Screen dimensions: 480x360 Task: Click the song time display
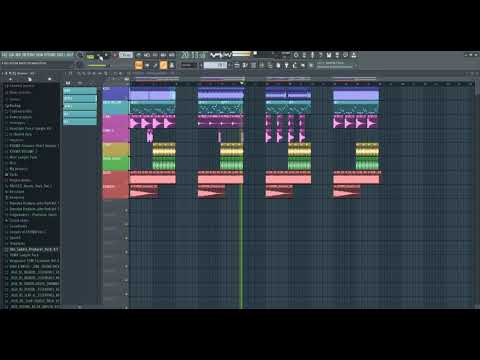pyautogui.click(x=193, y=55)
